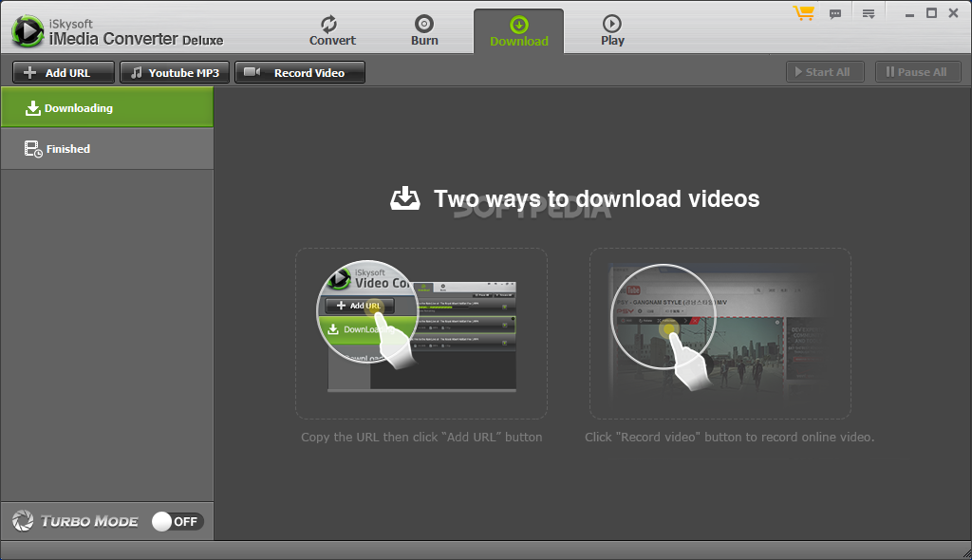The height and width of the screenshot is (560, 972).
Task: Open the feedback chat bubble icon
Action: pyautogui.click(x=835, y=13)
